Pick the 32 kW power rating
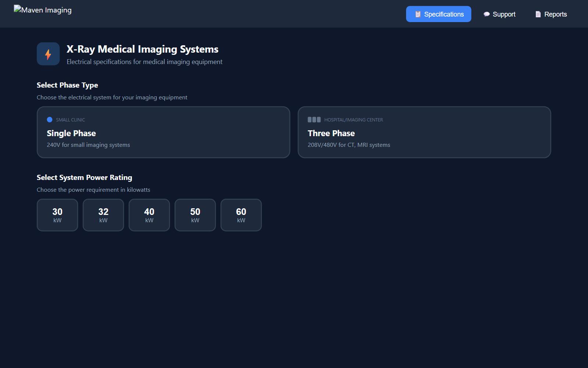The width and height of the screenshot is (588, 368). coord(103,215)
